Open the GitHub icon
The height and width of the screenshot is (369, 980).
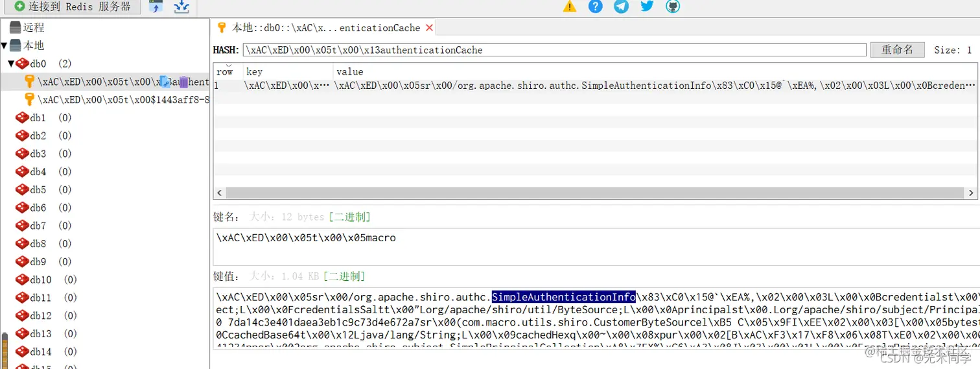pyautogui.click(x=673, y=6)
